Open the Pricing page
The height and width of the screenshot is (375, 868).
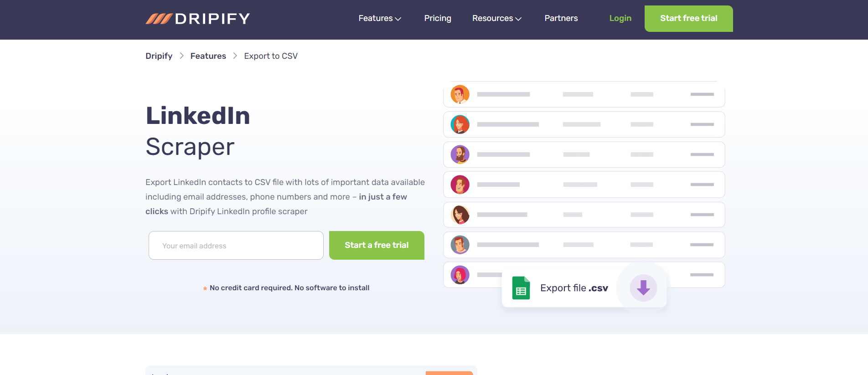(437, 18)
